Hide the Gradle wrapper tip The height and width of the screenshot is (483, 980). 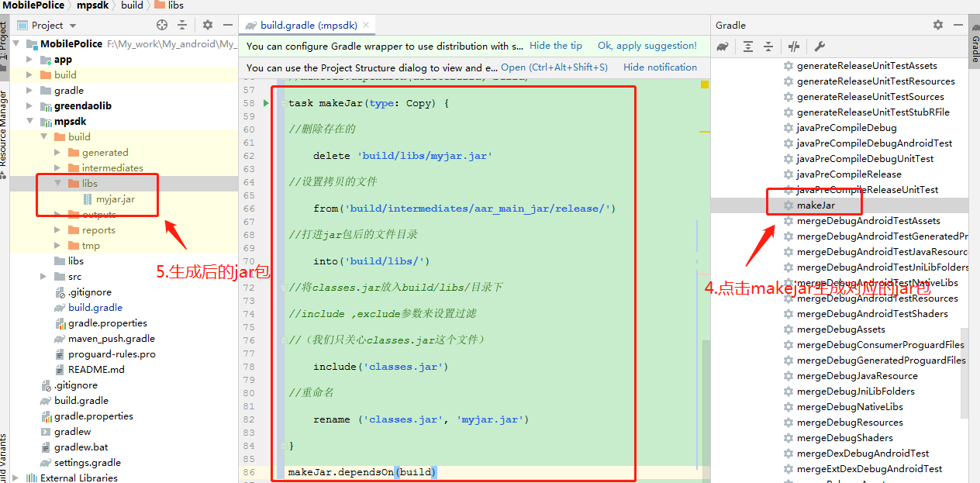[x=555, y=46]
